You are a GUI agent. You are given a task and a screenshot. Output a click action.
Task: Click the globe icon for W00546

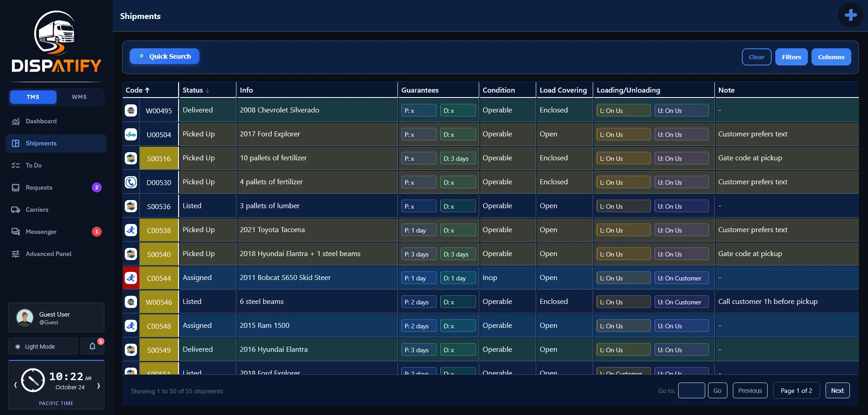coord(131,302)
